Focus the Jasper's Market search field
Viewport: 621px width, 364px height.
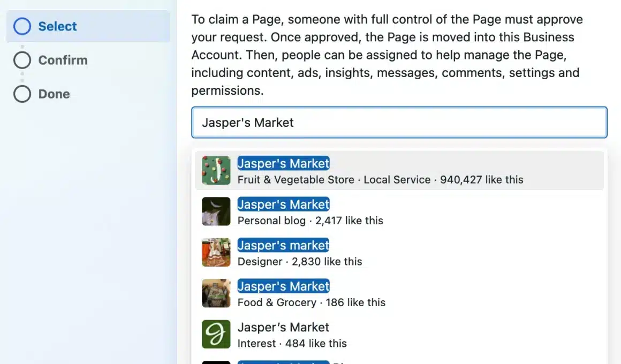coord(399,123)
